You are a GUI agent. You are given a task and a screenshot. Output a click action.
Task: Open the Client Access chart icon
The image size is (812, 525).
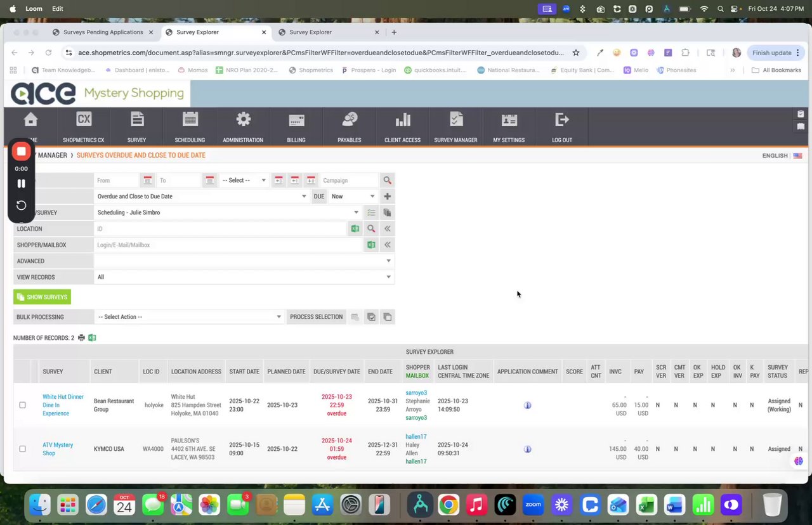(403, 119)
